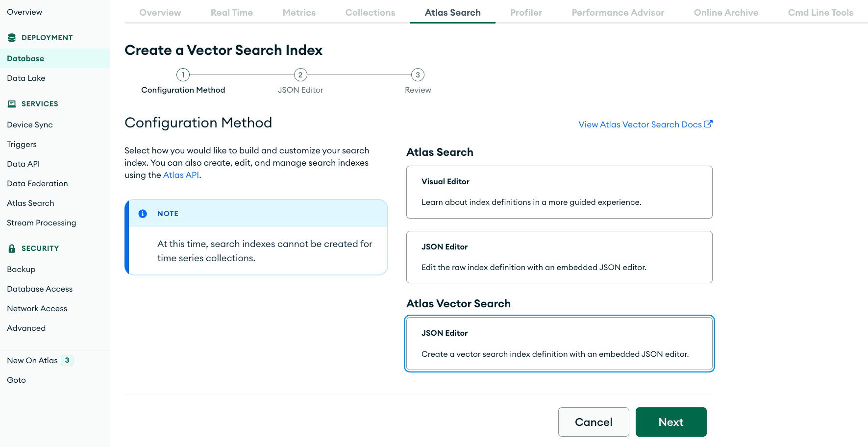This screenshot has width=868, height=447.
Task: Click the Deployment database stack icon
Action: pos(12,38)
